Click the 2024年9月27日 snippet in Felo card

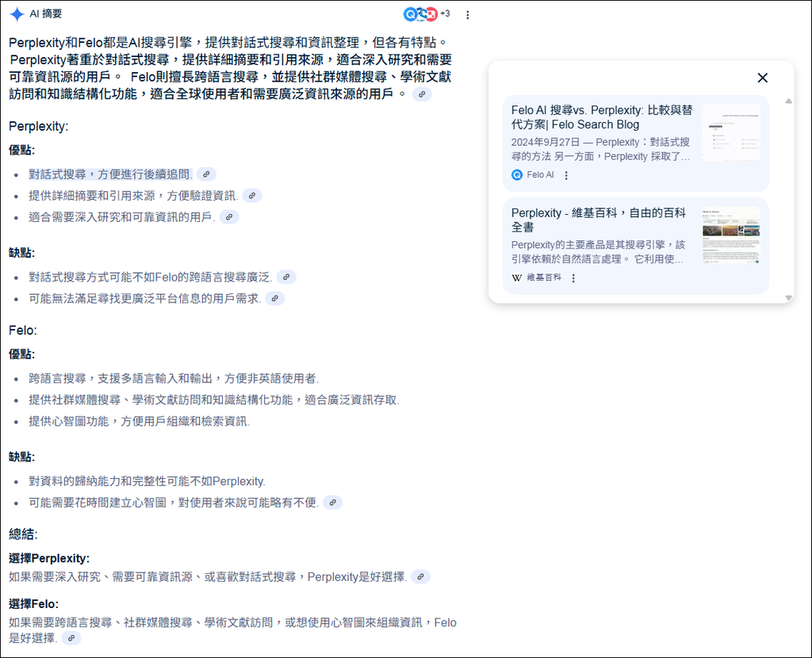click(601, 149)
